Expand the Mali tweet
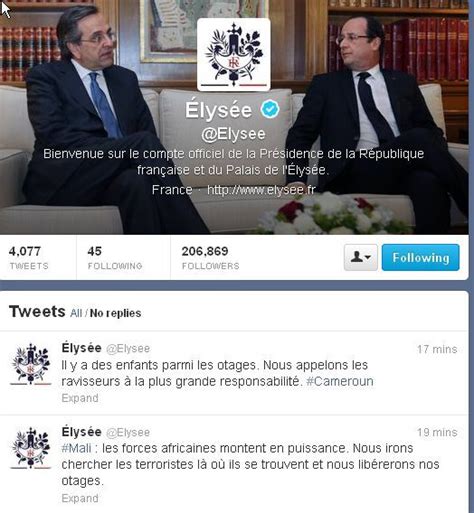The image size is (474, 513). 80,498
